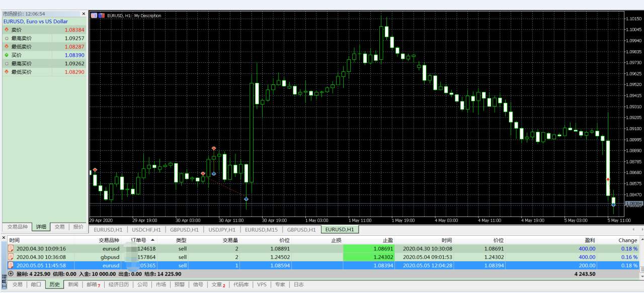Image resolution: width=644 pixels, height=293 pixels.
Task: Open the 代码库 toolbox tab
Action: (241, 284)
